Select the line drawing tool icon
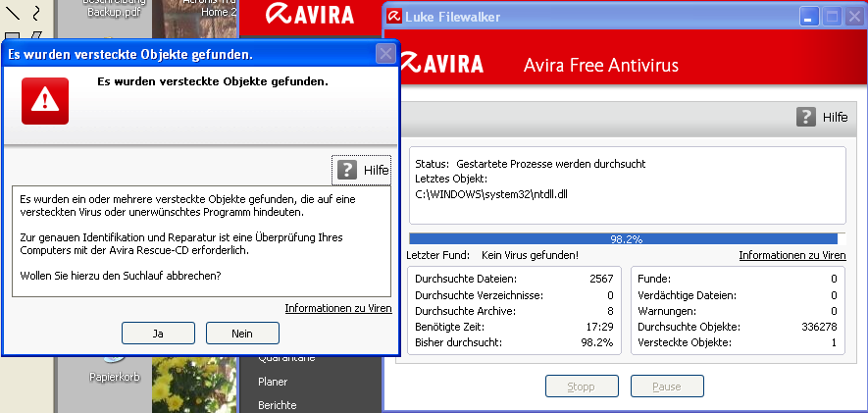868x413 pixels. coord(12,12)
